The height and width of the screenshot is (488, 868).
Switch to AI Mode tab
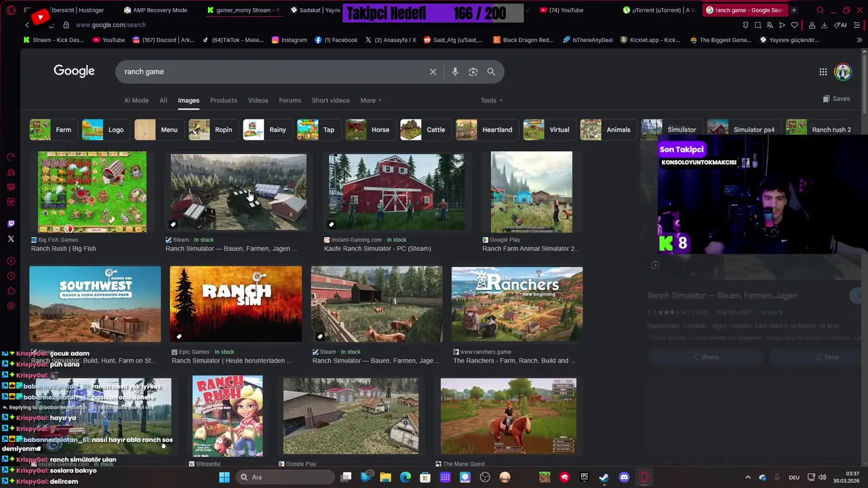[136, 100]
